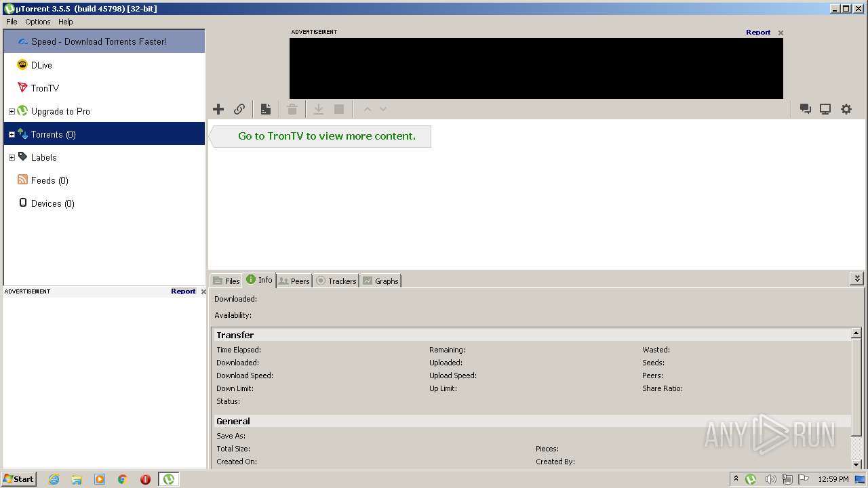The height and width of the screenshot is (488, 868).
Task: Click the Remote monitor icon in toolbar
Action: coord(825,109)
